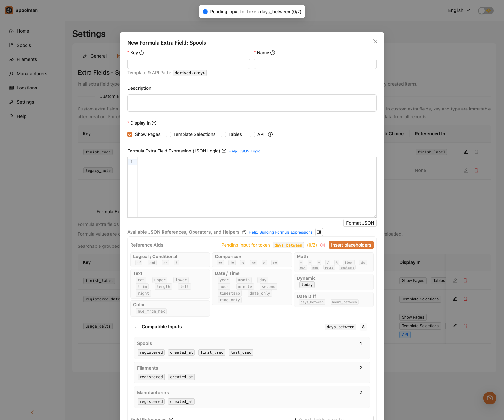Open the Display In help icon
The image size is (504, 420).
[x=154, y=123]
